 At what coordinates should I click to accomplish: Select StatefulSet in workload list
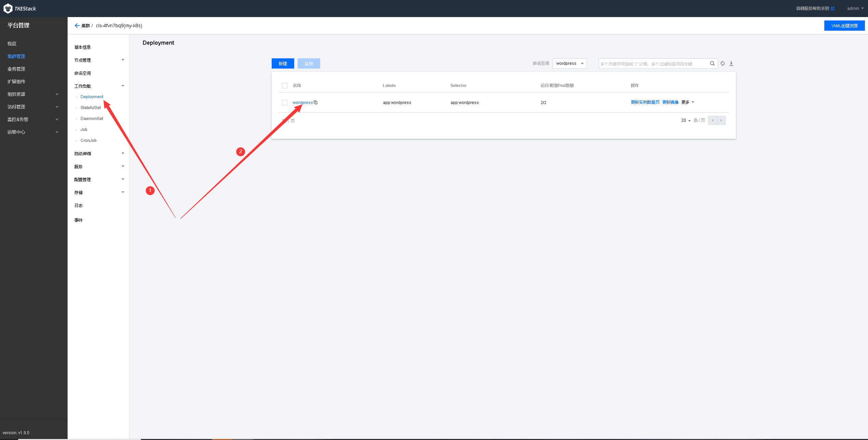coord(91,108)
